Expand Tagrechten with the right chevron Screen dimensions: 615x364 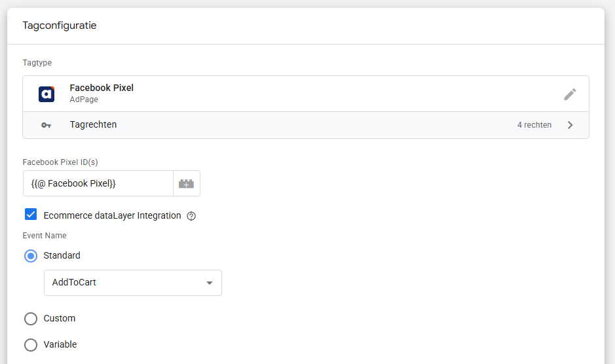[570, 125]
